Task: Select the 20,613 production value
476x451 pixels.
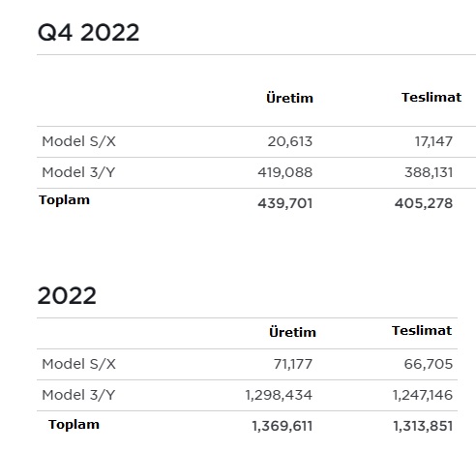Action: (290, 142)
